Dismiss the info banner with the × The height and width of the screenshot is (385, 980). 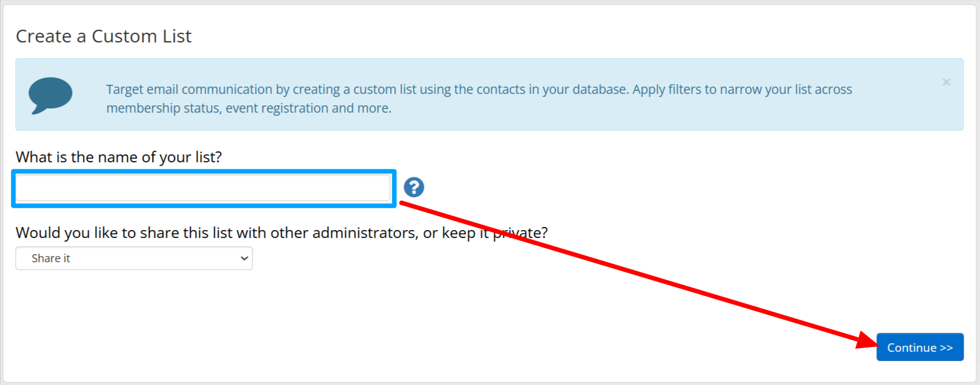(x=946, y=82)
